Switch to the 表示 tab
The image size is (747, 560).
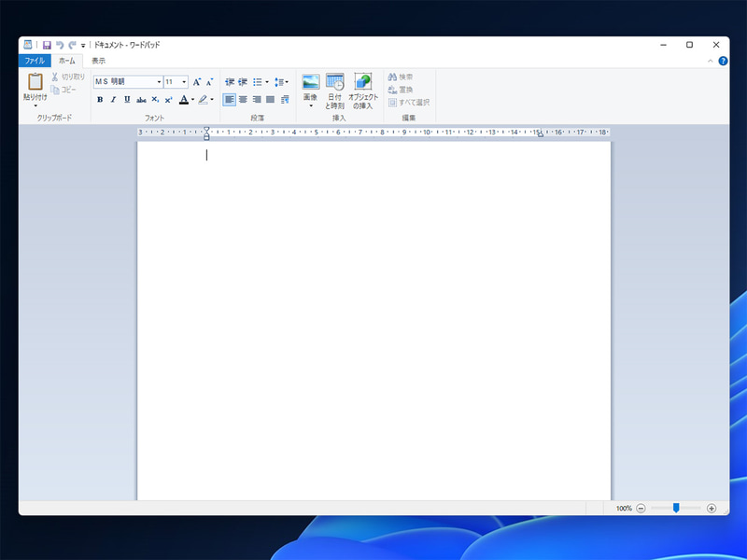coord(99,61)
